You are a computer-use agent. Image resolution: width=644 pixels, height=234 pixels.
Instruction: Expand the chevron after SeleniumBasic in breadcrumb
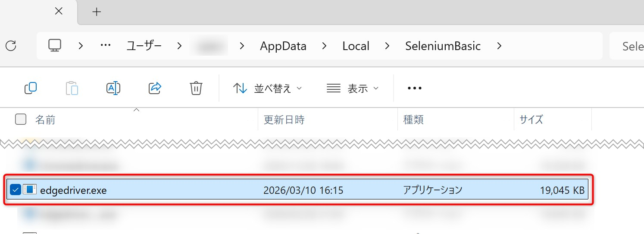[x=499, y=46]
